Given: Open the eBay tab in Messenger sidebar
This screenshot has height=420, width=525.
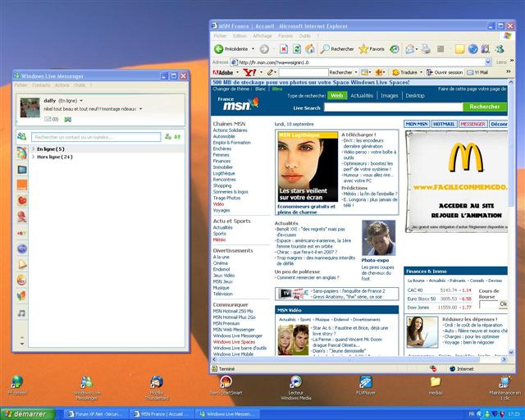Looking at the screenshot, I should (x=22, y=233).
